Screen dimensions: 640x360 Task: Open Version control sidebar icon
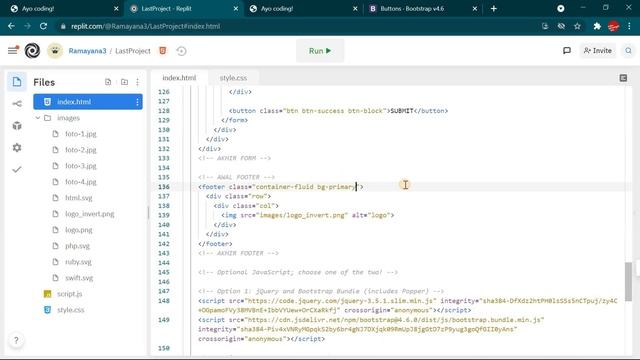(17, 104)
